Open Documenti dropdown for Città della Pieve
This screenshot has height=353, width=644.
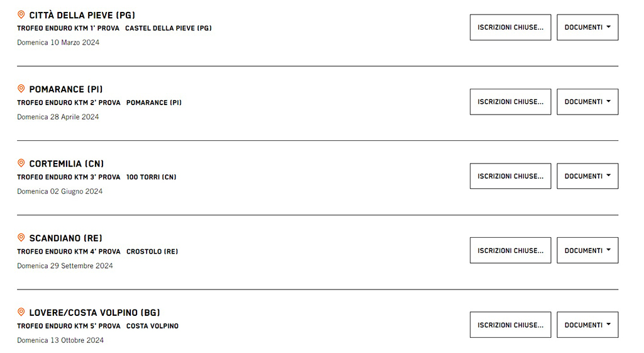coord(587,28)
